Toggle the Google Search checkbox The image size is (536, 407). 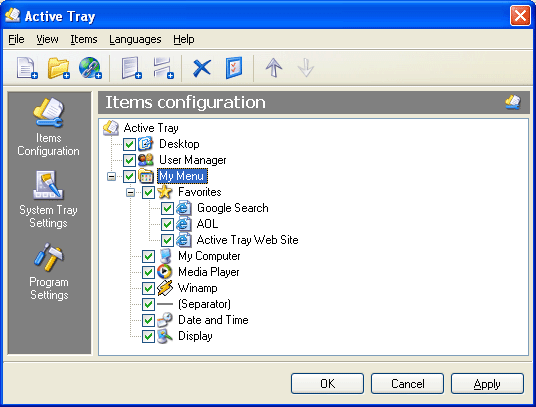point(167,208)
